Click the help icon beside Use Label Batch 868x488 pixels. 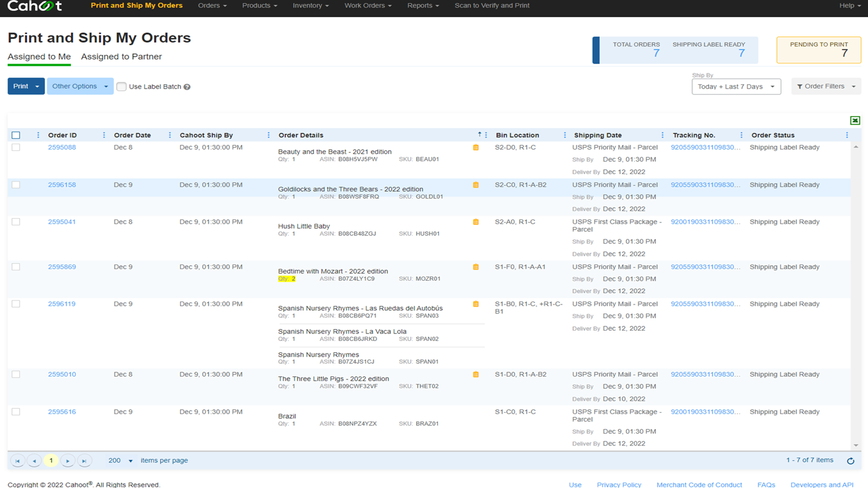click(x=187, y=87)
